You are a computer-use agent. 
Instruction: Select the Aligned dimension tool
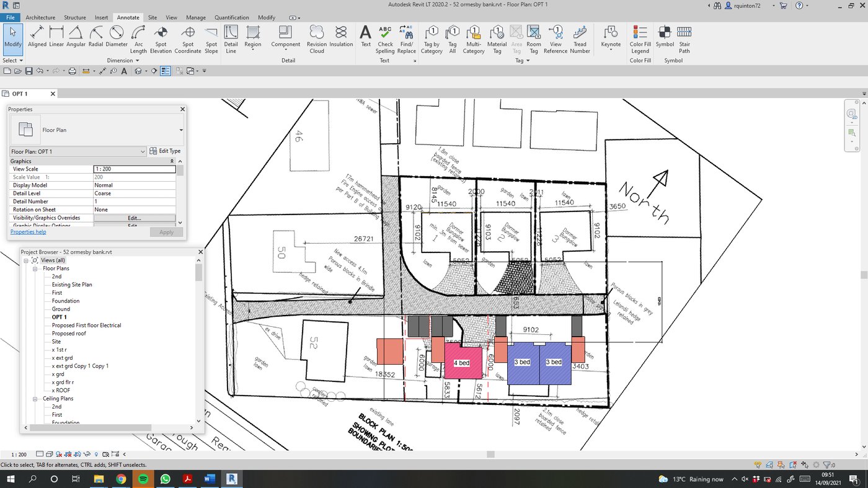click(37, 38)
